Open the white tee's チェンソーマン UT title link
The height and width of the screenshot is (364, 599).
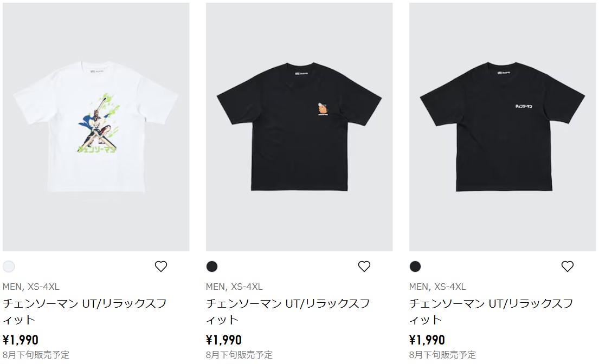85,311
